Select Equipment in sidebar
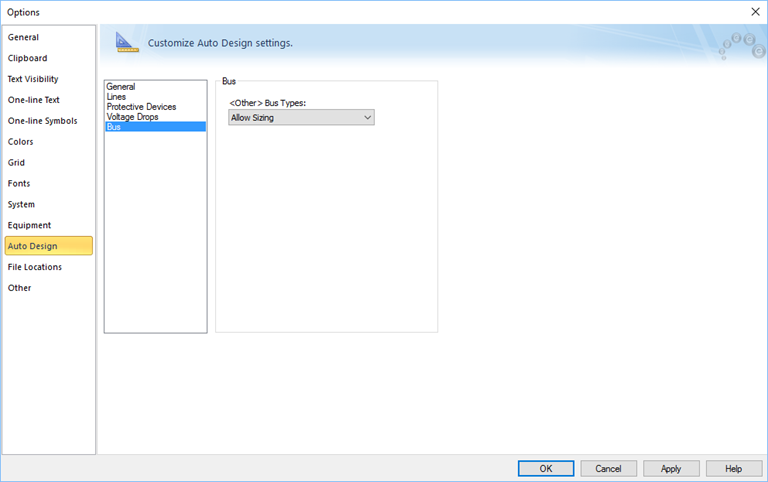 29,226
